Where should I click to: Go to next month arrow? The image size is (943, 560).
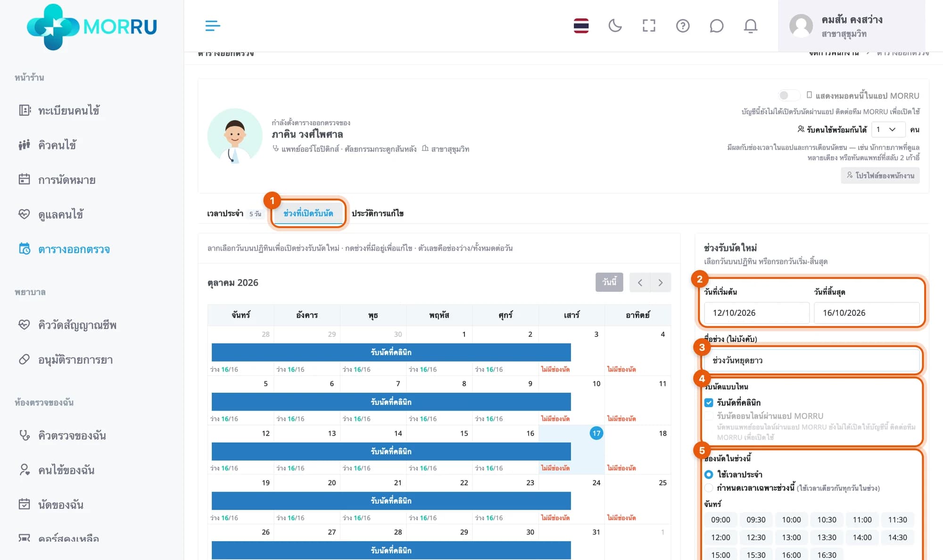pos(661,282)
